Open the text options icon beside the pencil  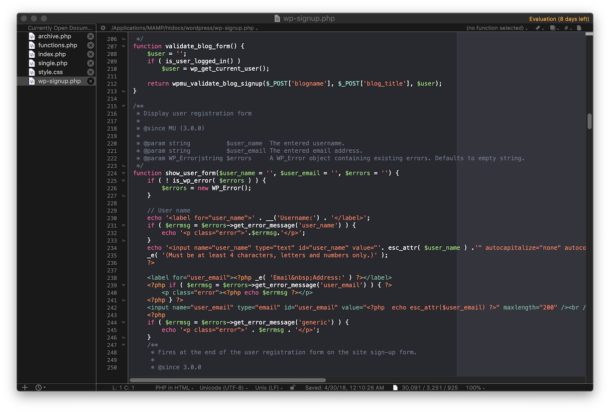[x=553, y=28]
